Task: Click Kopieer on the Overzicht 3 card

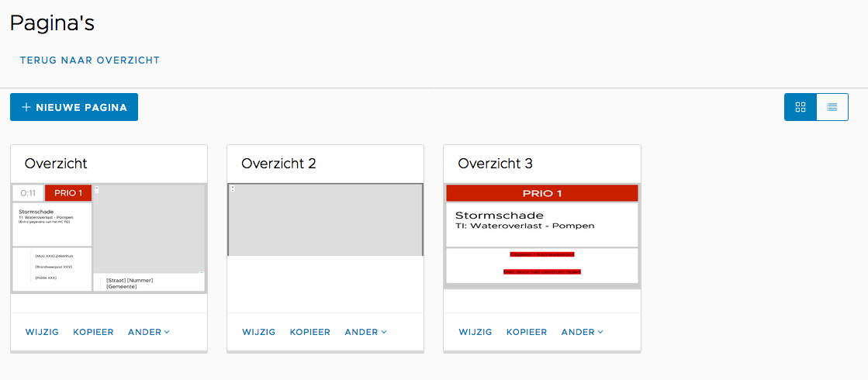Action: point(527,332)
